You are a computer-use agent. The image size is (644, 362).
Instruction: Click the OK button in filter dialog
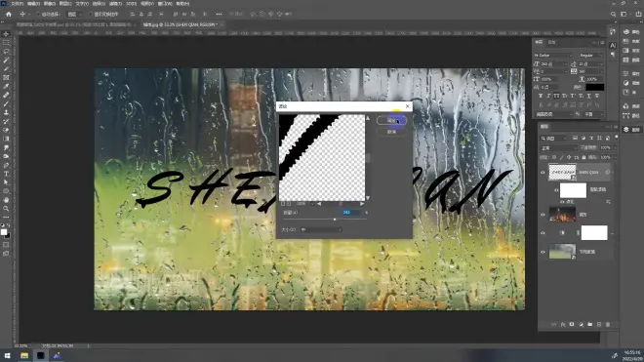391,121
